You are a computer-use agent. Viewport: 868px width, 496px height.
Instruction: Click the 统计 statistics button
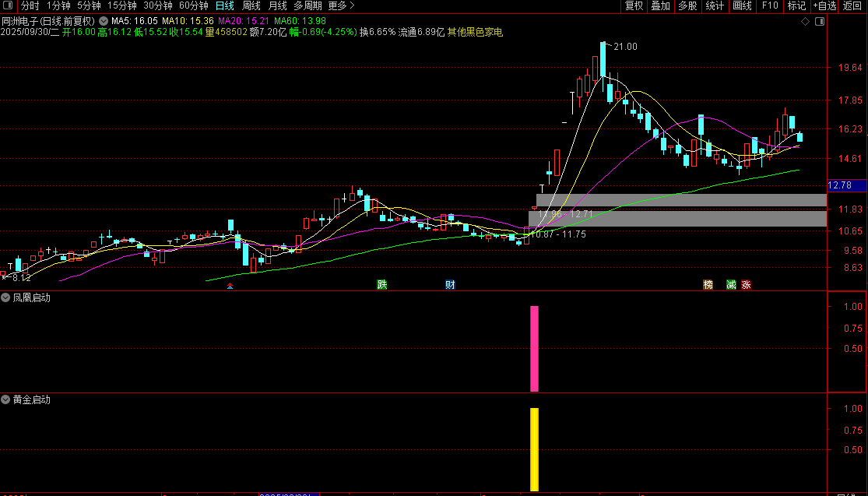pos(715,5)
